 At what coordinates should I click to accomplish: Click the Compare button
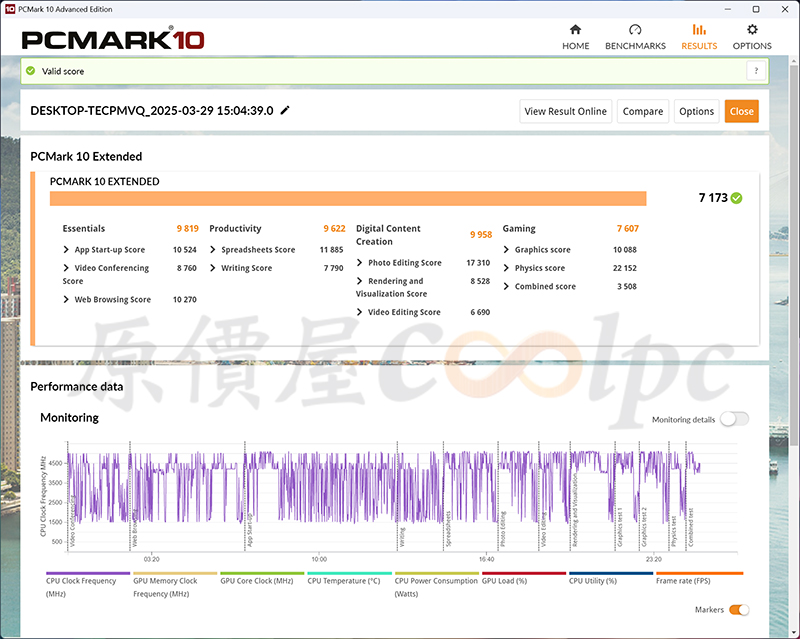tap(643, 111)
